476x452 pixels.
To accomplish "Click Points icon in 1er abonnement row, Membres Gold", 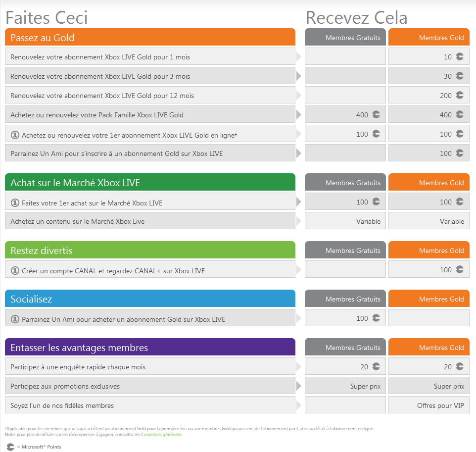I will 460,134.
